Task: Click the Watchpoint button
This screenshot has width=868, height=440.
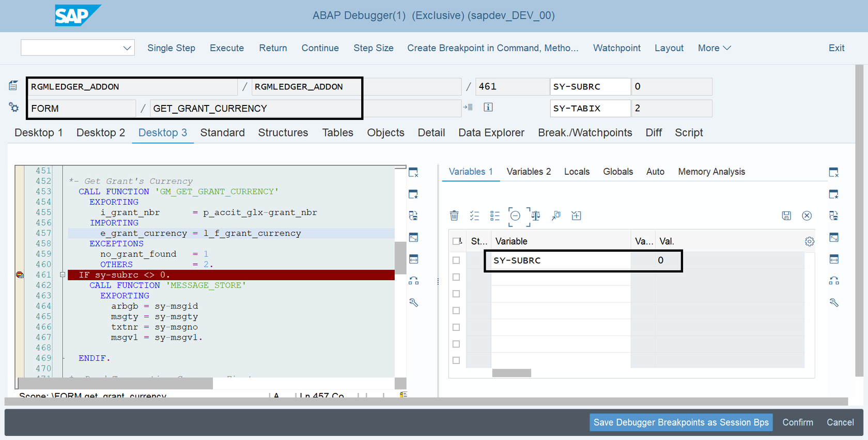Action: (617, 48)
